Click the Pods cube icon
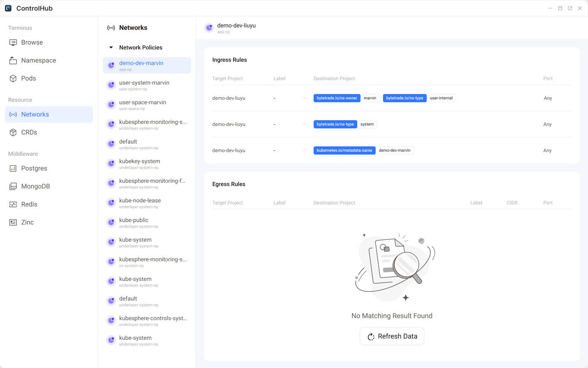 [13, 79]
